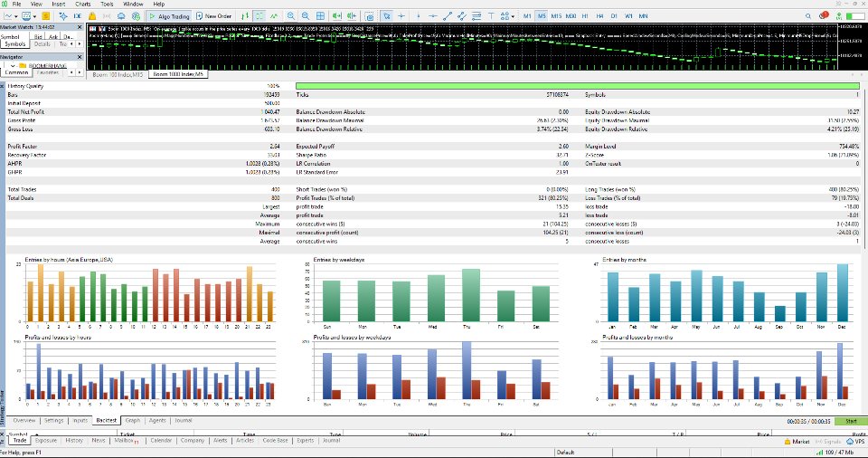Select the text label tool

click(x=491, y=16)
